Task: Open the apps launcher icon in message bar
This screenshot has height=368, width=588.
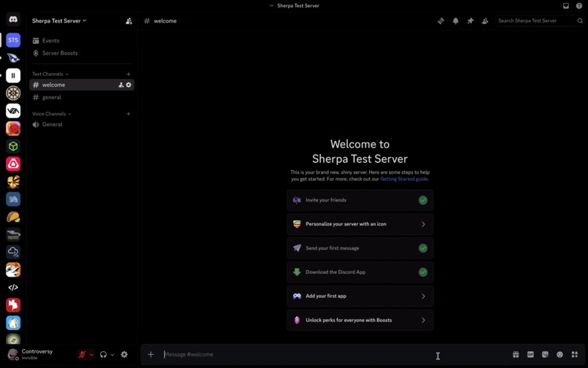Action: click(574, 354)
